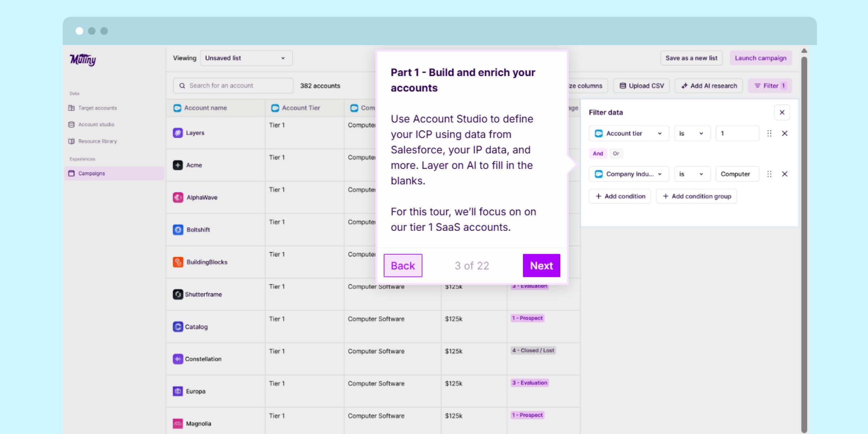Select the And condition toggle
868x434 pixels.
pyautogui.click(x=598, y=153)
